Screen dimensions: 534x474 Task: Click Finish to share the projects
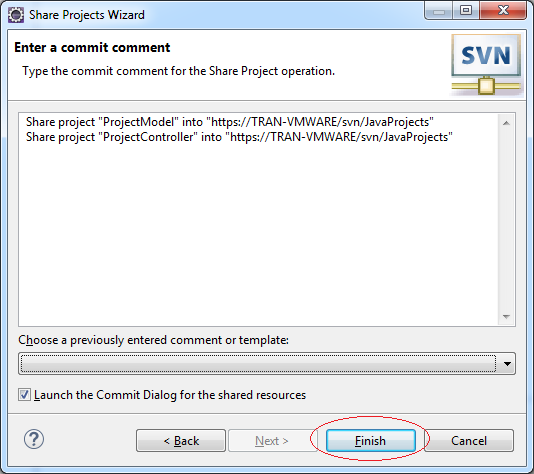tap(371, 441)
